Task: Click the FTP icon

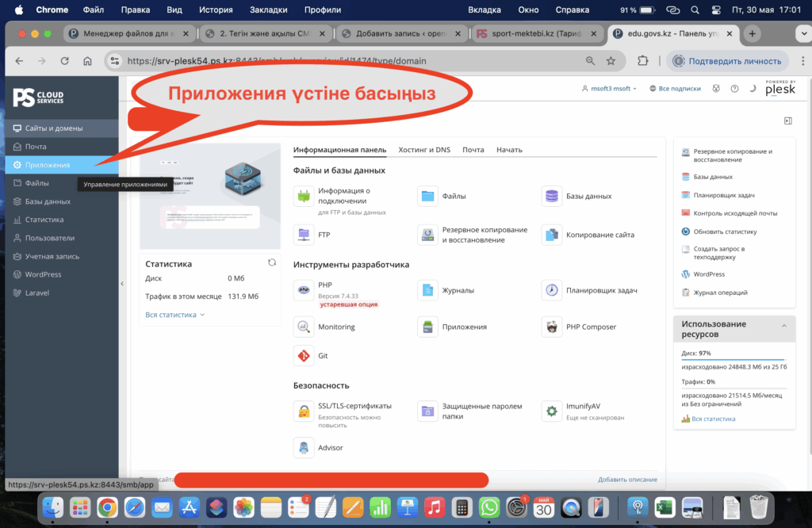Action: 304,235
